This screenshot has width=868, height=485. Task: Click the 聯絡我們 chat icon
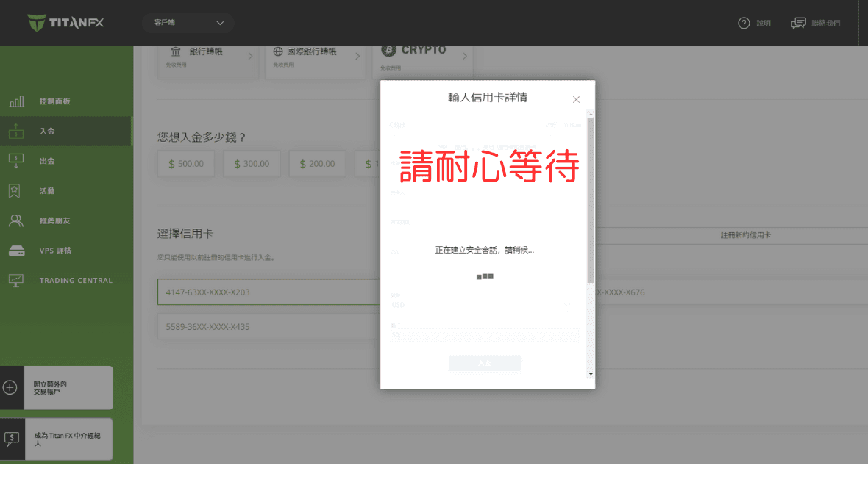pos(798,23)
